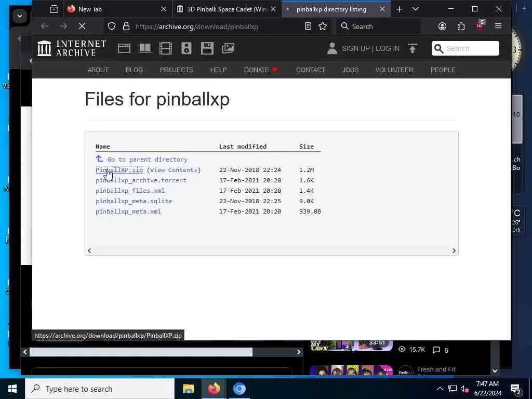Click the muted volume tray icon
Screen dimensions: 532x399
(x=465, y=389)
